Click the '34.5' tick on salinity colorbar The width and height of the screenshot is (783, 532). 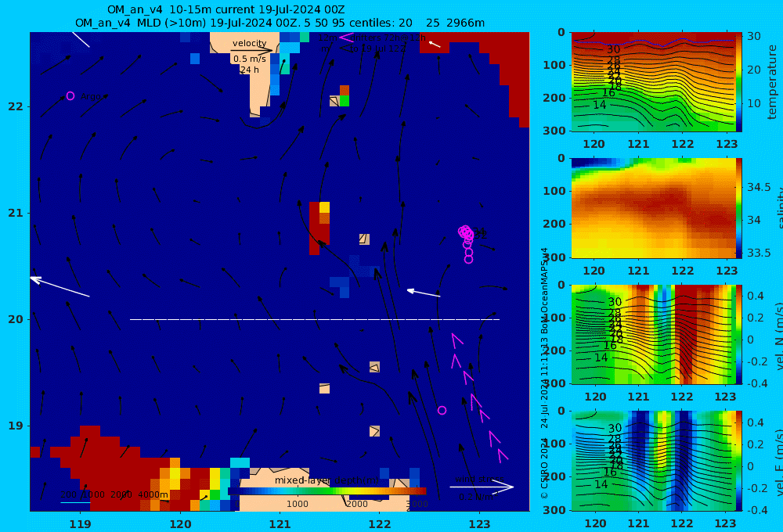click(x=759, y=187)
